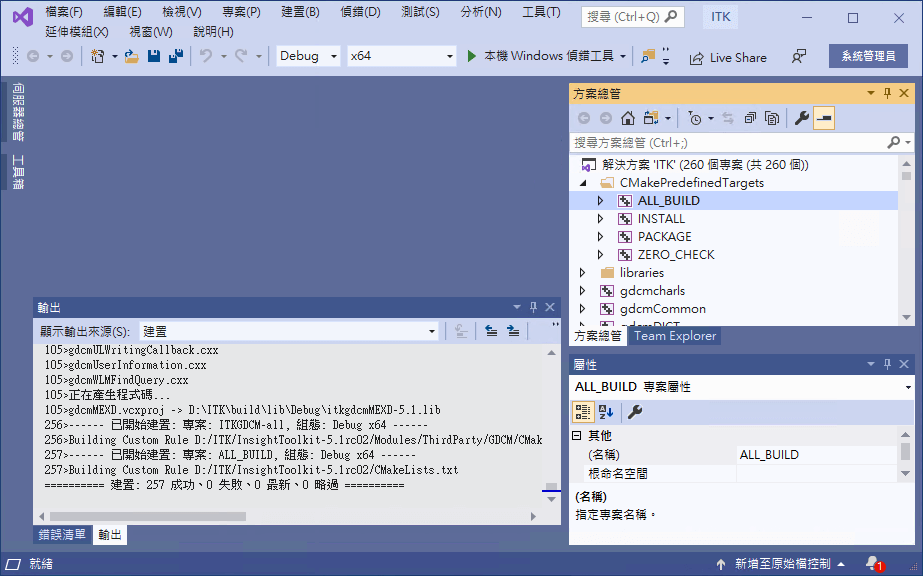
Task: Click the Navigate Forward toolbar icon
Action: pyautogui.click(x=67, y=56)
